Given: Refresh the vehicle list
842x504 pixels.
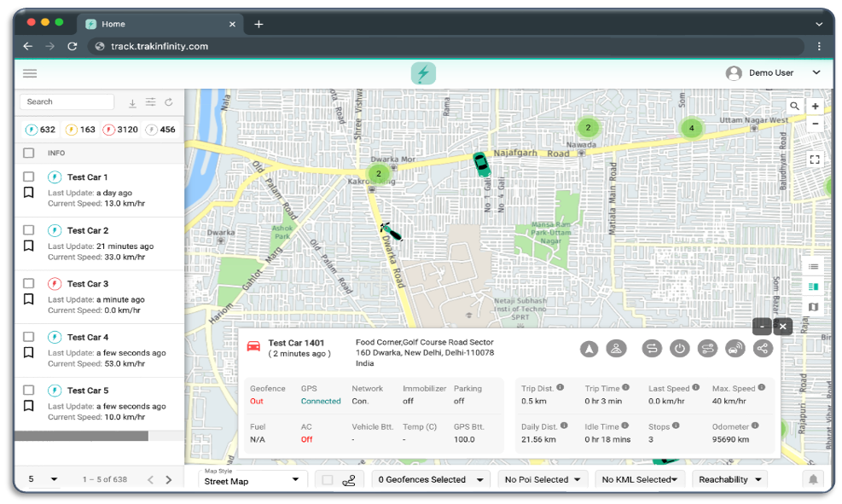Looking at the screenshot, I should pos(169,102).
